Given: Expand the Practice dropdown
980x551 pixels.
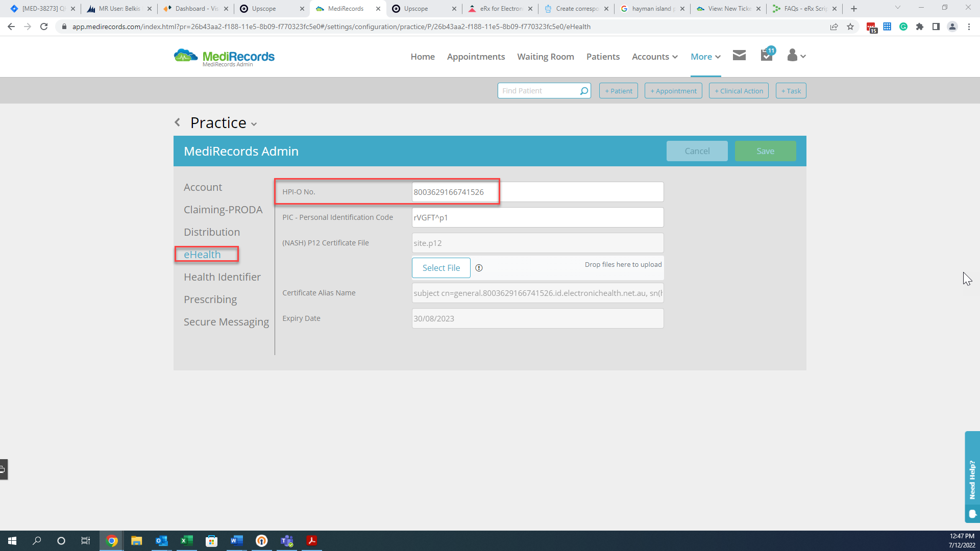Looking at the screenshot, I should [254, 124].
